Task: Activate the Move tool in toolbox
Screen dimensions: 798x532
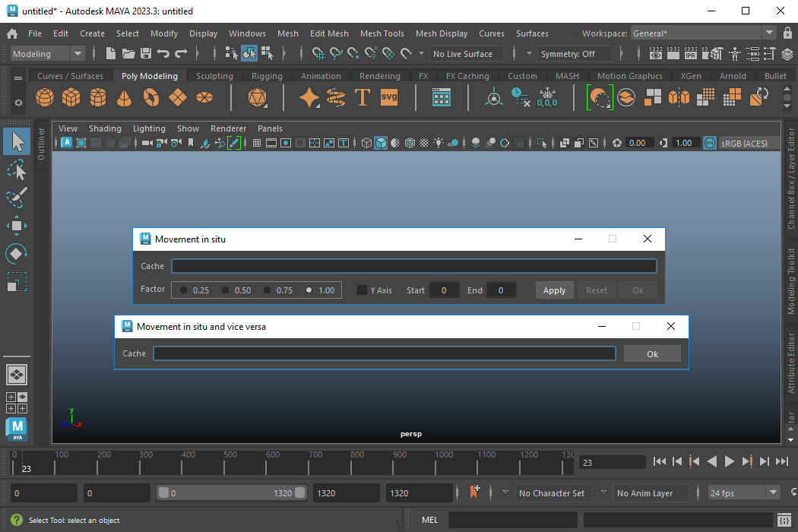Action: (17, 226)
